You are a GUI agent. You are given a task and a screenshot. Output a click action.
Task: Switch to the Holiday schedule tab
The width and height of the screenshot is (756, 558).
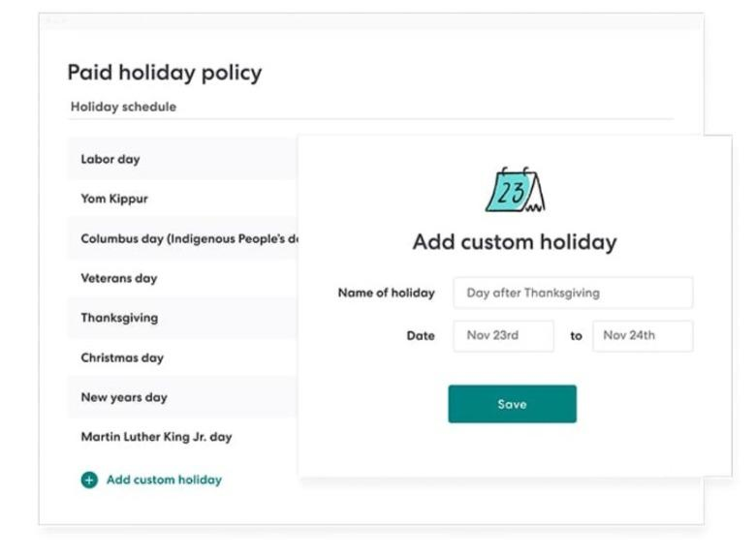[123, 107]
